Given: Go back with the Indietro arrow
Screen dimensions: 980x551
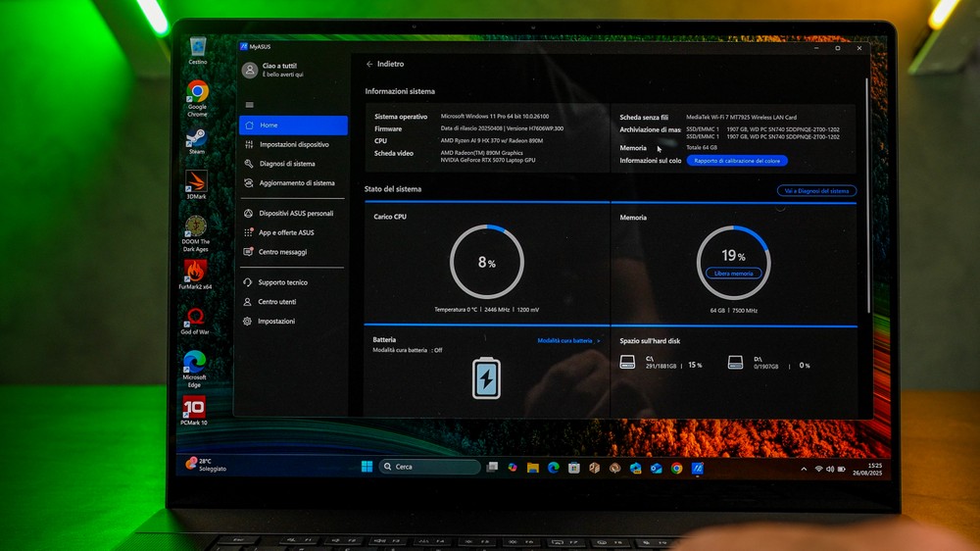Looking at the screenshot, I should point(369,64).
